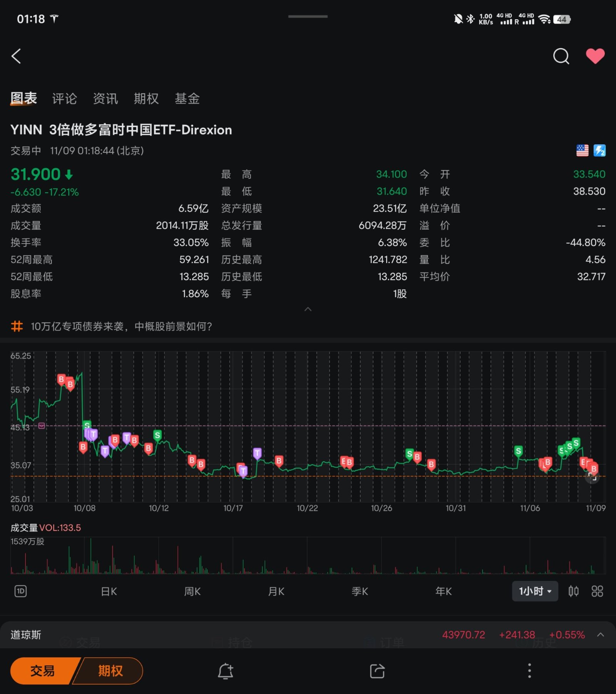
Task: Switch to the 图表 tab
Action: tap(23, 99)
